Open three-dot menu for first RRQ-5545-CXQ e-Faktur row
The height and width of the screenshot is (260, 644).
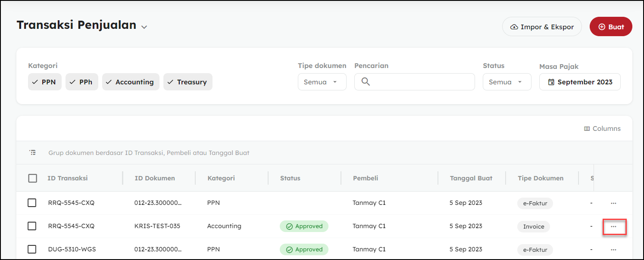[613, 203]
